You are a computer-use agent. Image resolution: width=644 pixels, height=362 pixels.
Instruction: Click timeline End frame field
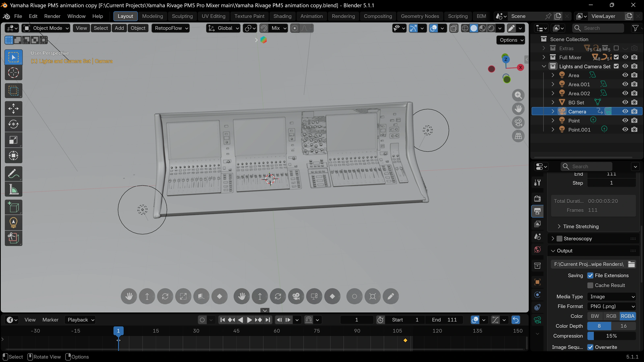coord(444,320)
